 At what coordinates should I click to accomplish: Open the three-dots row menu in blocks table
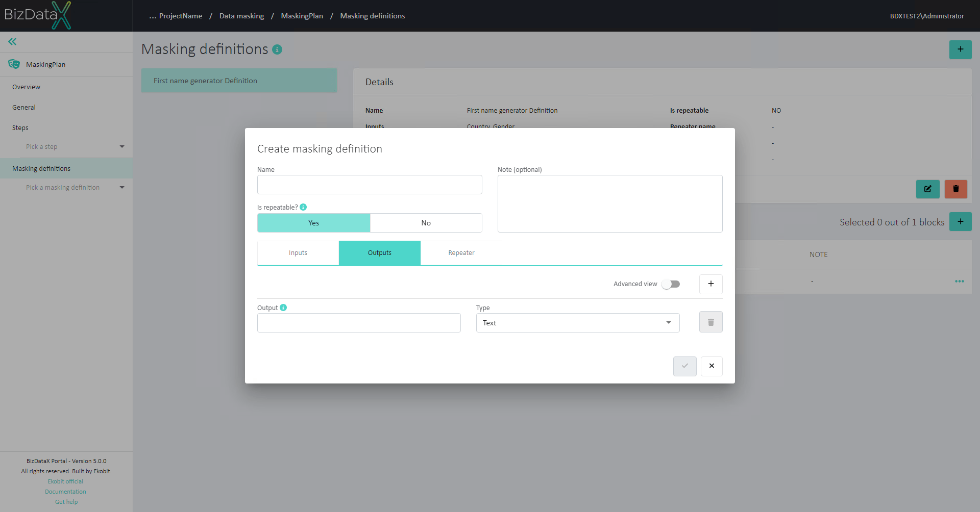[960, 281]
